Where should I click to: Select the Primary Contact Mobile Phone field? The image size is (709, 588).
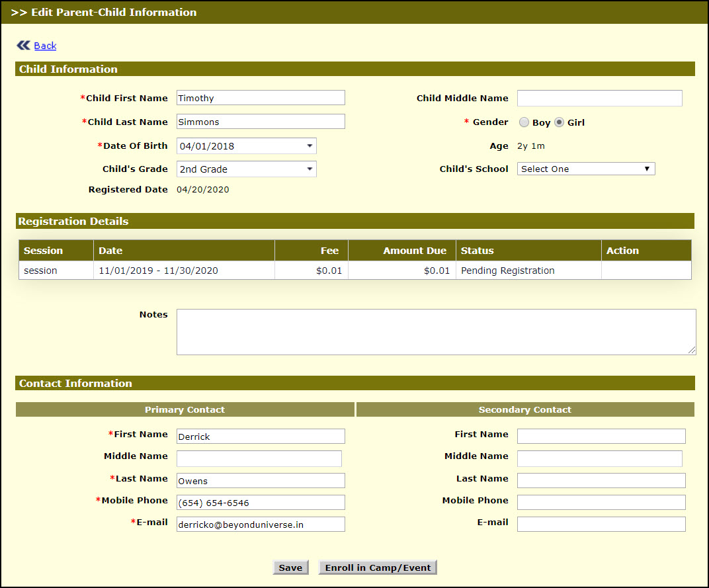261,503
